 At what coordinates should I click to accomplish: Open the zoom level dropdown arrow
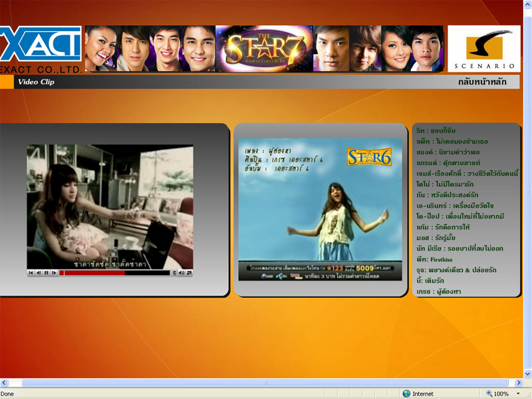518,394
